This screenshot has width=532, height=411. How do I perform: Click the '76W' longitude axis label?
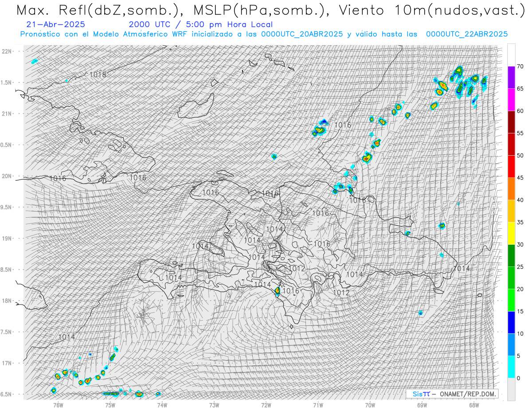click(58, 405)
